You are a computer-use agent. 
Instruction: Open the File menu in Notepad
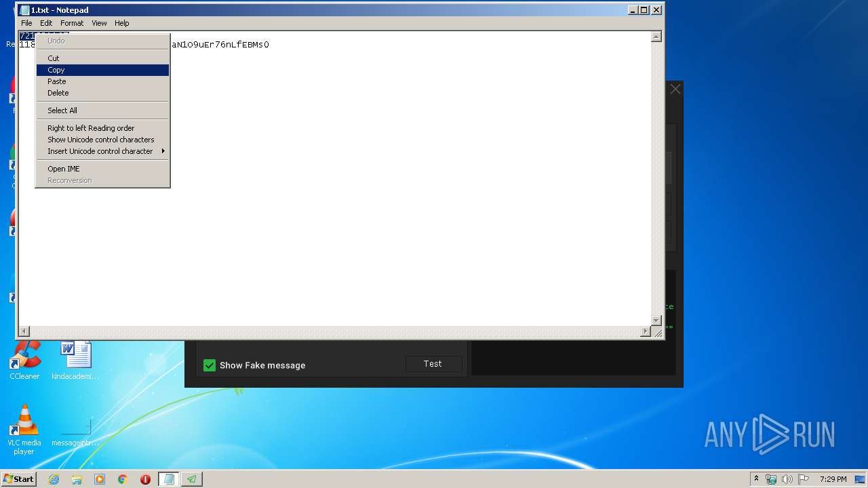click(x=26, y=23)
